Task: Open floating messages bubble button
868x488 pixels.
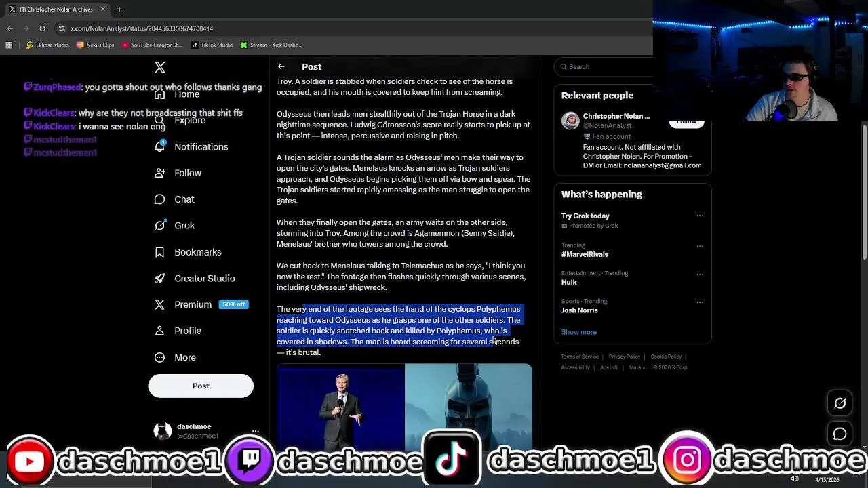Action: [x=840, y=434]
